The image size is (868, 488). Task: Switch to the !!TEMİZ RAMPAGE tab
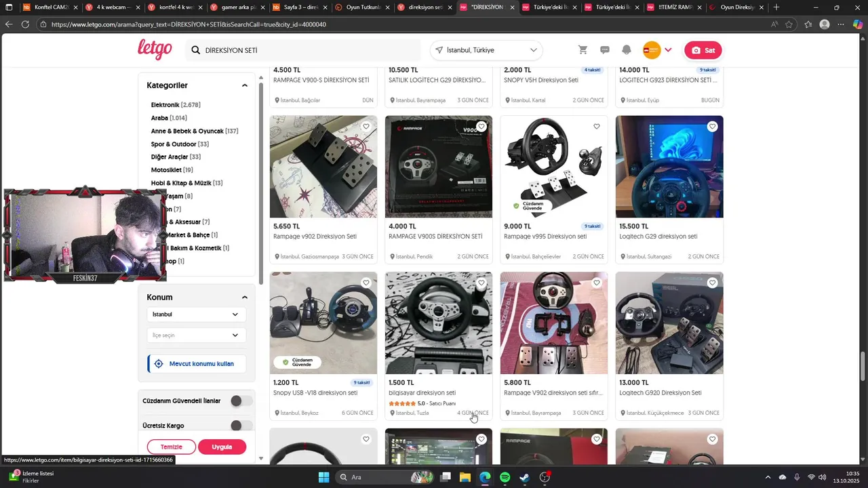point(673,7)
